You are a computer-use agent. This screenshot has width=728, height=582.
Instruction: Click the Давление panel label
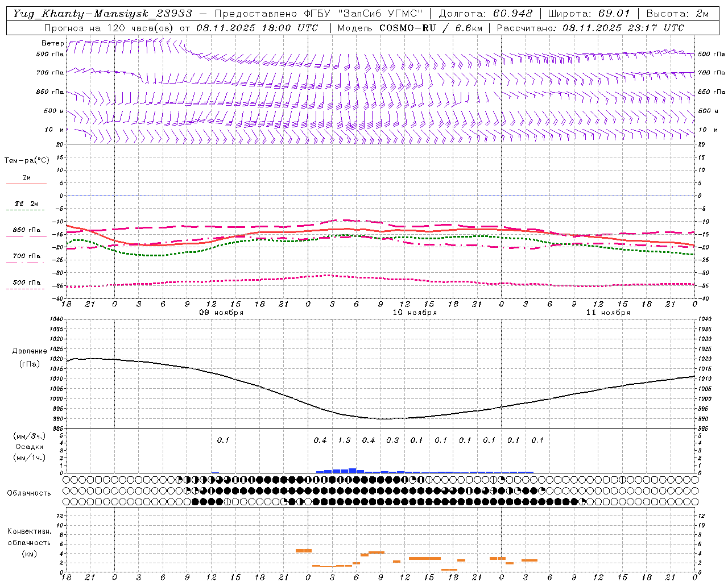click(x=29, y=351)
